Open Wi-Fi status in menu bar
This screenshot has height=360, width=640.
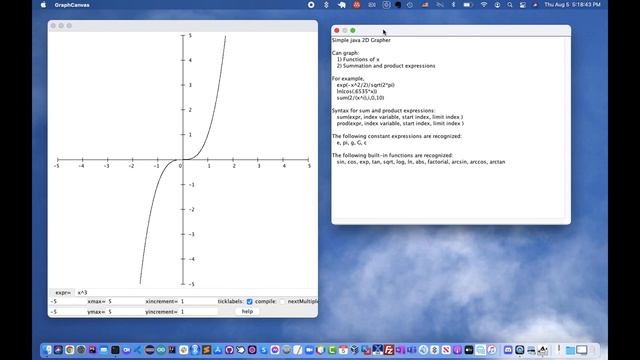484,5
